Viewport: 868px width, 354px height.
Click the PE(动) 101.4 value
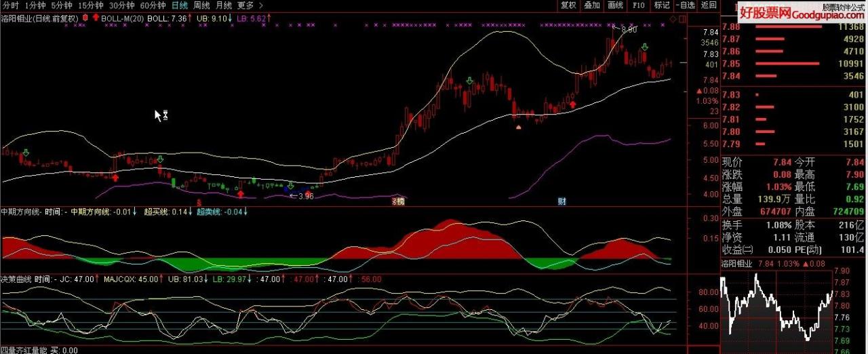click(852, 250)
